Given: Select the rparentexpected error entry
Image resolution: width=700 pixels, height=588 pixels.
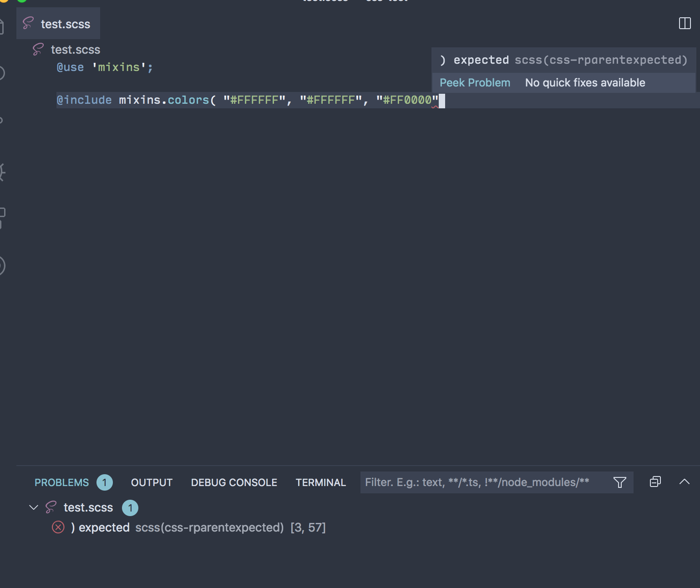Looking at the screenshot, I should point(182,527).
